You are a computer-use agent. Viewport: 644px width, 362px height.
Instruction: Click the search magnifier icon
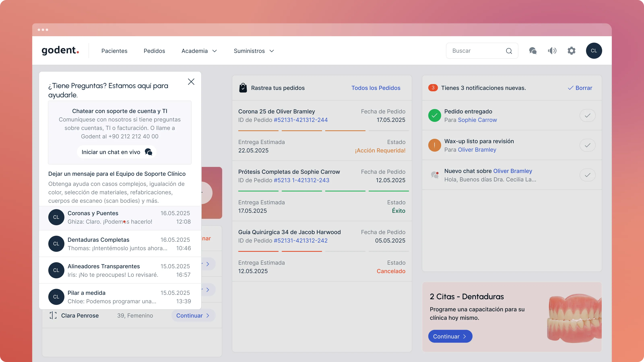click(x=509, y=51)
